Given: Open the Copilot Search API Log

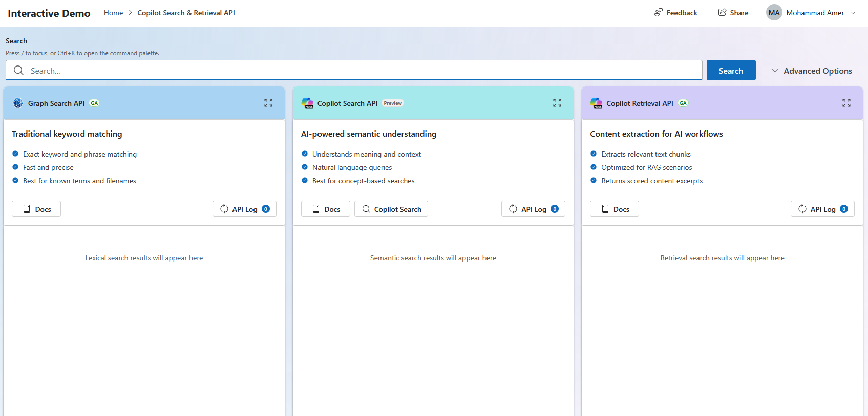Looking at the screenshot, I should (x=533, y=209).
